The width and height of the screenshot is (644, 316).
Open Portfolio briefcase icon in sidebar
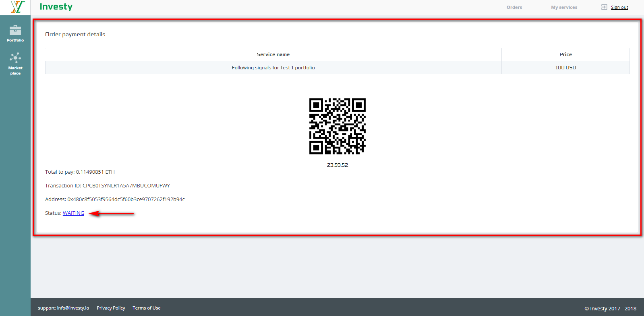tap(15, 30)
